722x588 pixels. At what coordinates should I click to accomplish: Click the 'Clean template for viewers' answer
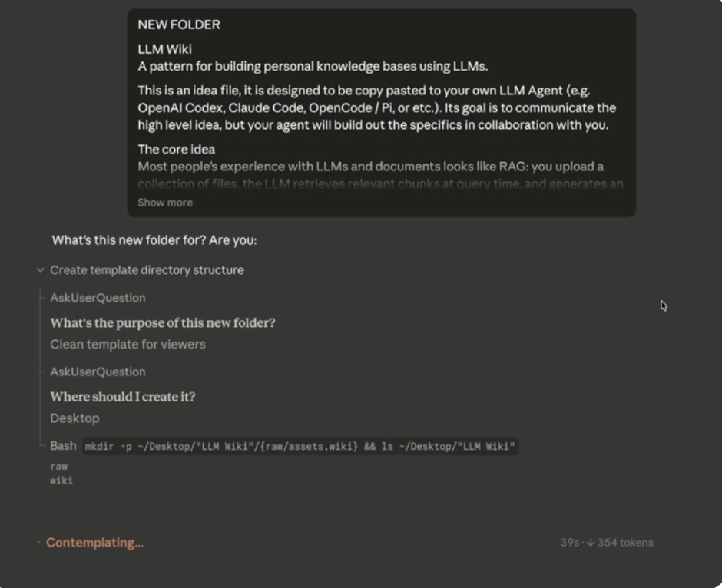(x=128, y=345)
